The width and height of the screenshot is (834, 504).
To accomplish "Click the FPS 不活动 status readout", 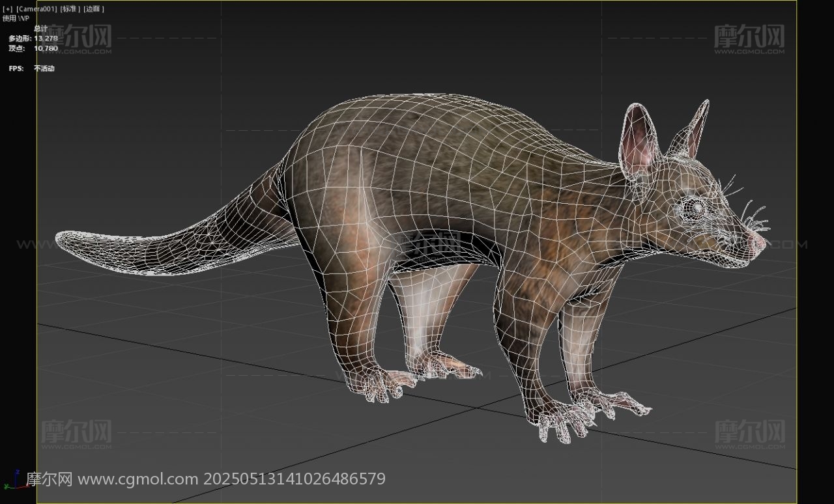I will 31,68.
